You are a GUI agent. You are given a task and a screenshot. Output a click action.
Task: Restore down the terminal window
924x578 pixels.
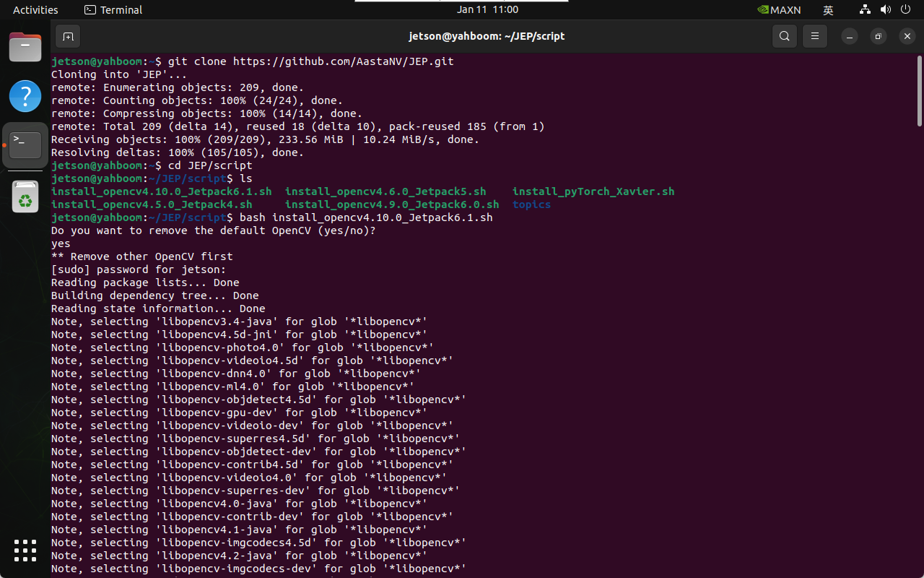coord(878,36)
